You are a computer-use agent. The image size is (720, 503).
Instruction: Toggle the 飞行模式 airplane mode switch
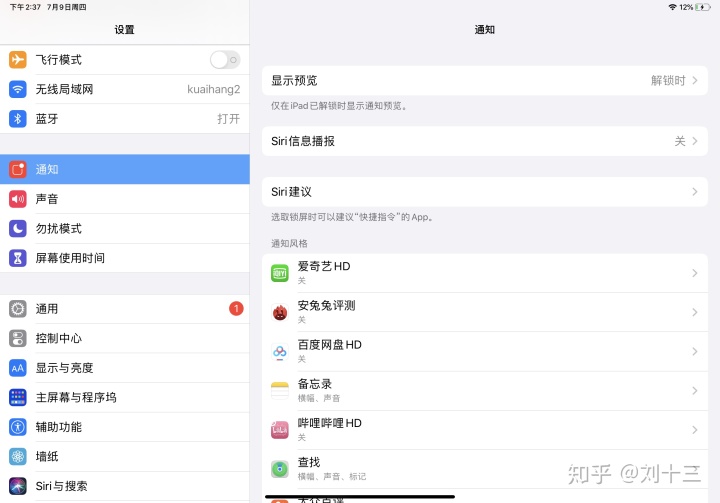[x=225, y=60]
